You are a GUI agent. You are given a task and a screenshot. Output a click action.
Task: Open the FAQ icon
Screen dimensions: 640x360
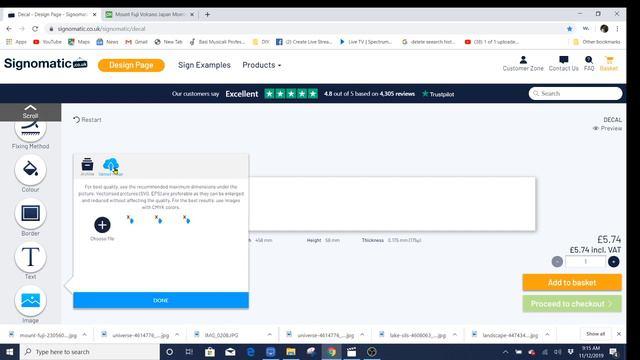point(589,64)
